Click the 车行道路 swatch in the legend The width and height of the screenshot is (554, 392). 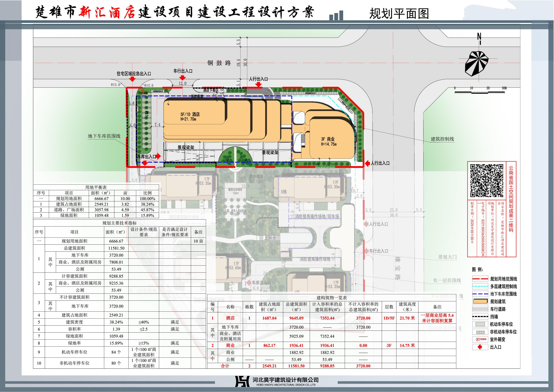tap(480, 309)
